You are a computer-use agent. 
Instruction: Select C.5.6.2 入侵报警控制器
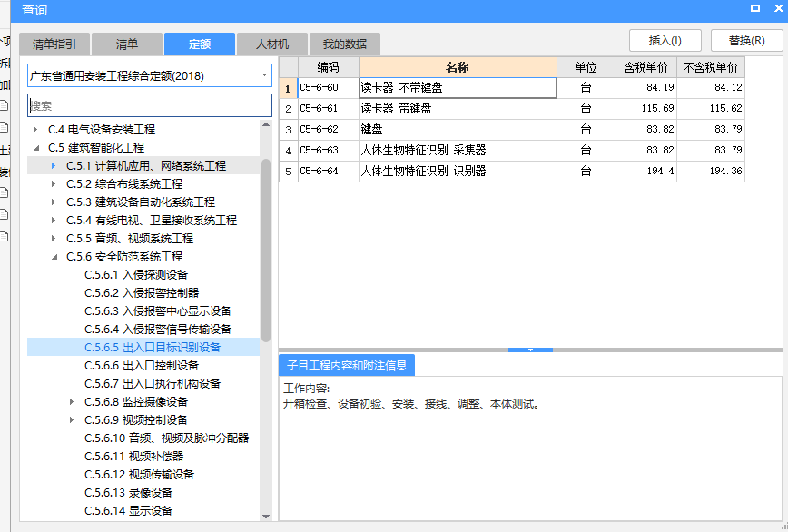[x=142, y=293]
